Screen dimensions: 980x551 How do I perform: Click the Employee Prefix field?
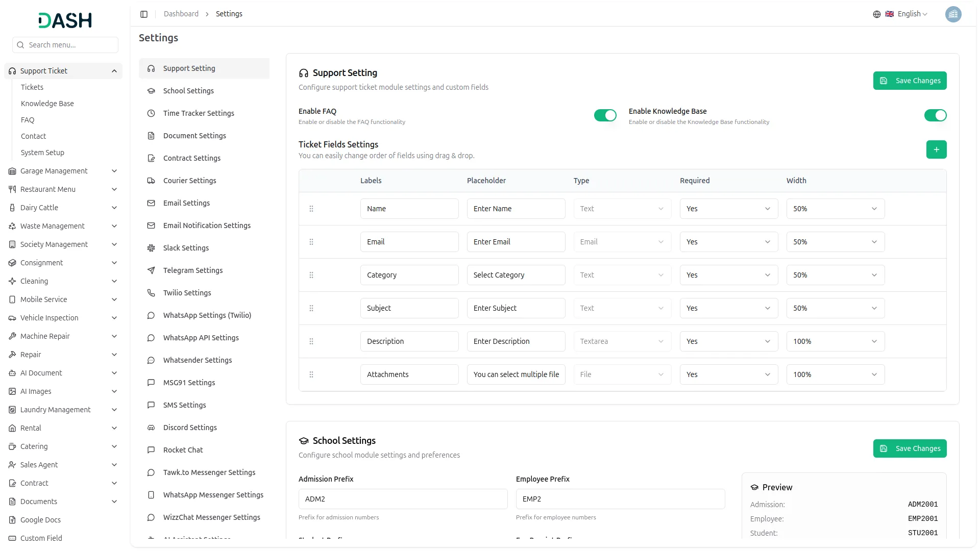click(x=620, y=499)
